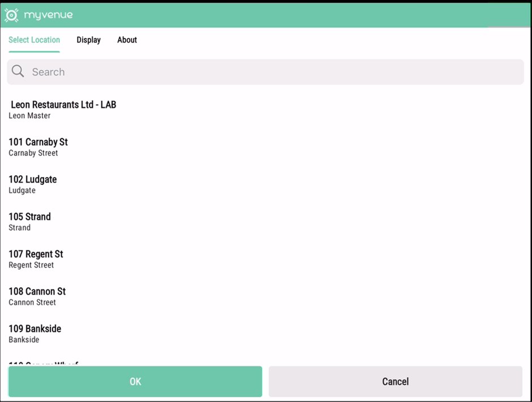Screen dimensions: 532x402
Task: Choose the 108 Cannon St location
Action: click(37, 291)
